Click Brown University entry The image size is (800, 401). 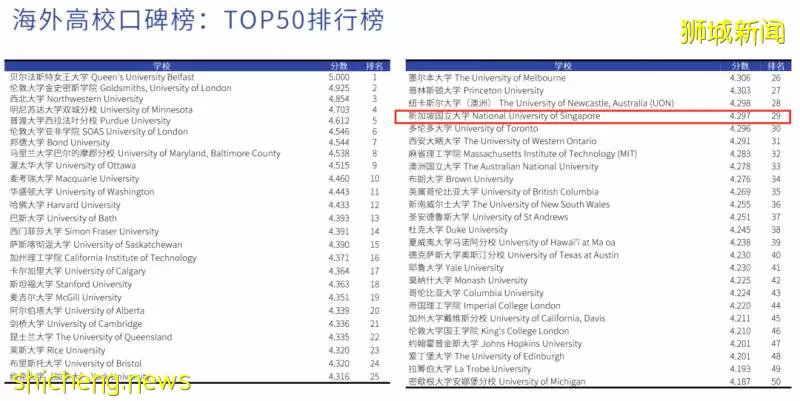click(461, 180)
